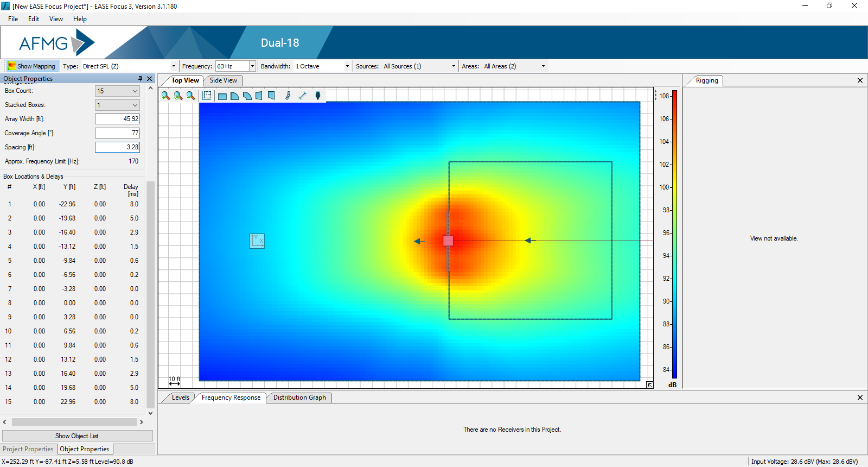
Task: Select the rectangular audience area tool
Action: click(x=222, y=96)
